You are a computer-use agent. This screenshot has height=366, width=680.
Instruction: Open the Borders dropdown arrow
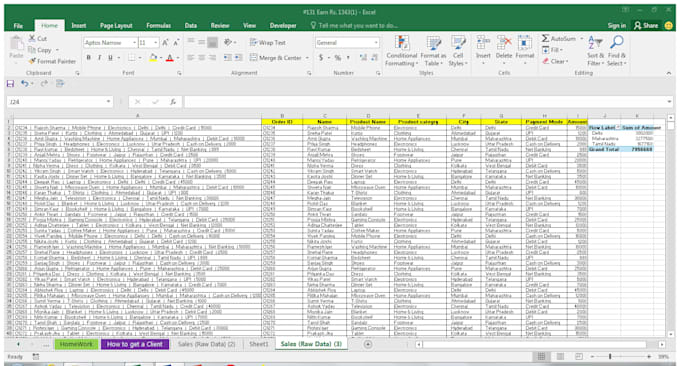140,58
